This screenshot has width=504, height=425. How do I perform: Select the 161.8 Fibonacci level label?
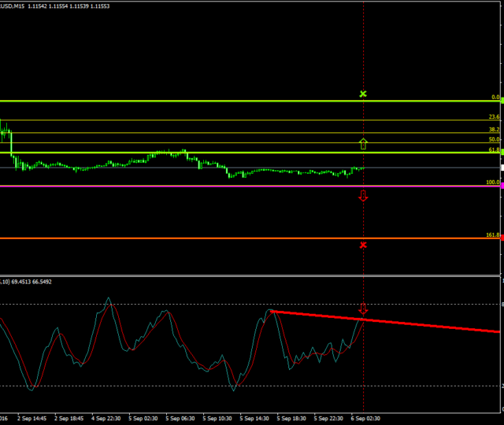tap(492, 235)
